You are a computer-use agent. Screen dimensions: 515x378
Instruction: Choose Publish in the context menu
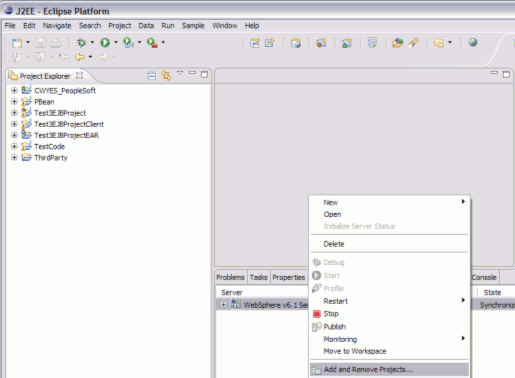pos(390,327)
